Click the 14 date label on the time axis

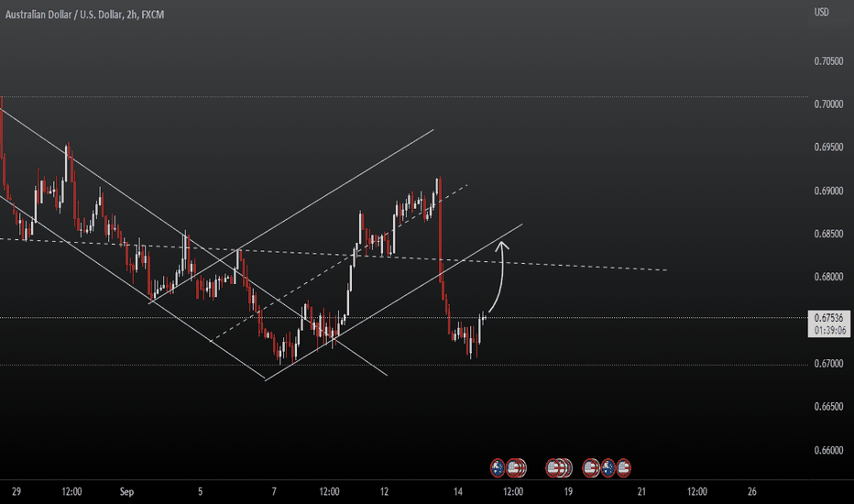[457, 491]
